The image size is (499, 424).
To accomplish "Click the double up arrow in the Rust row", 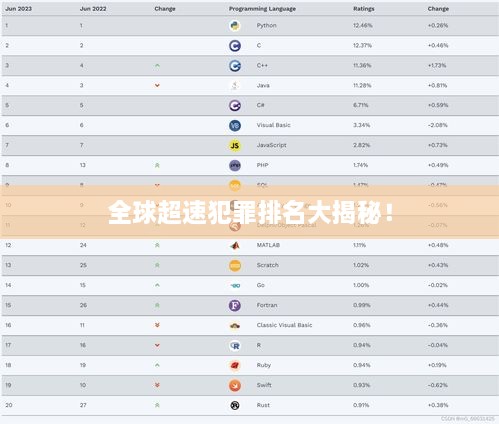I will (x=157, y=405).
